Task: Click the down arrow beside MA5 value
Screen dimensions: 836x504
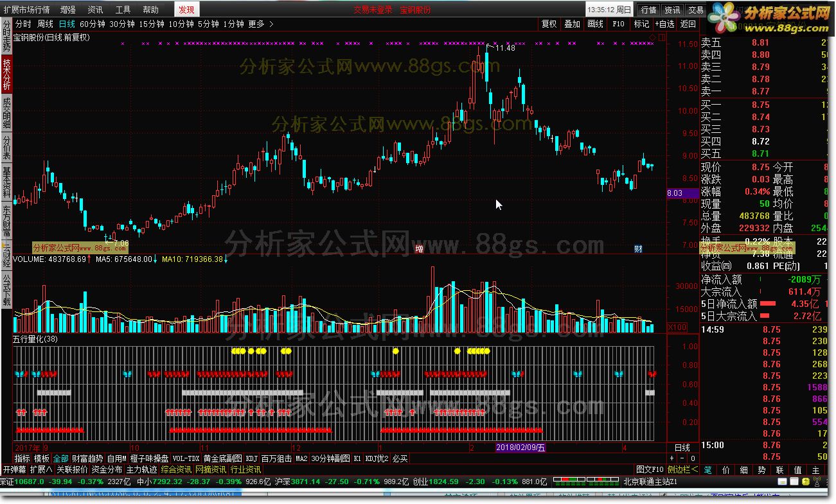Action: point(155,259)
